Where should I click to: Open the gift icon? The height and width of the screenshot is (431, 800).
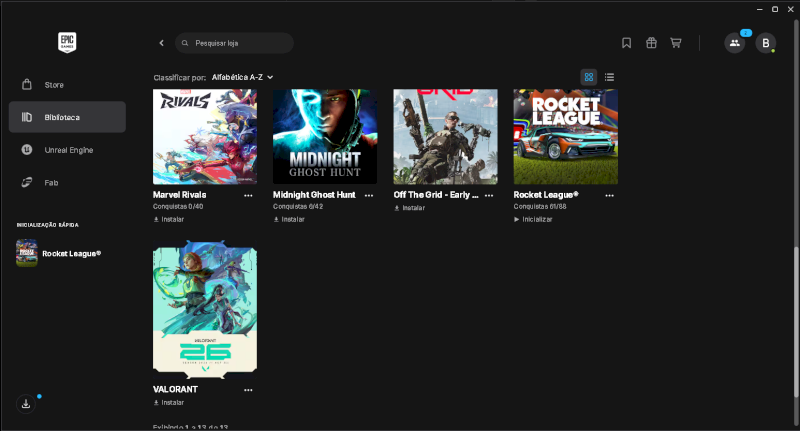click(x=651, y=43)
